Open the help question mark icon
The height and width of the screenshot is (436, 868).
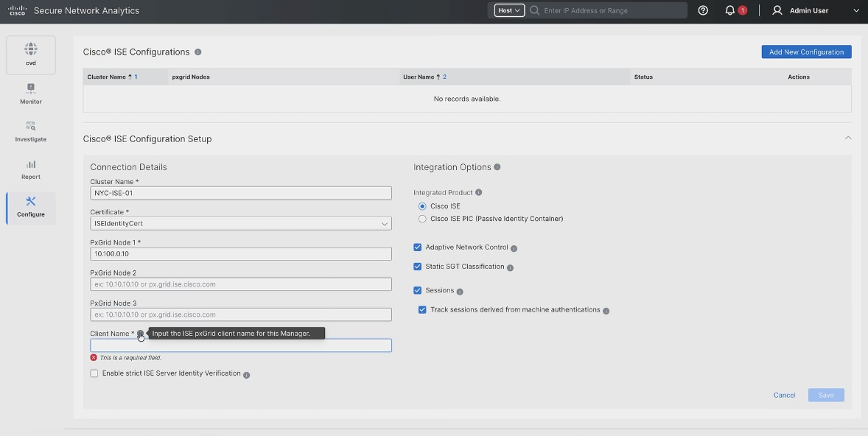(x=703, y=10)
